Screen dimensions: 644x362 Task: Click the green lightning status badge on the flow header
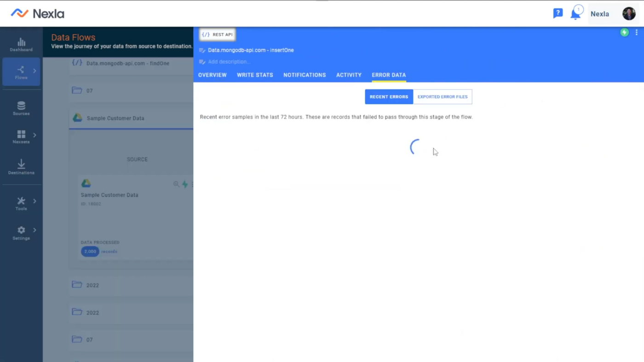click(624, 33)
